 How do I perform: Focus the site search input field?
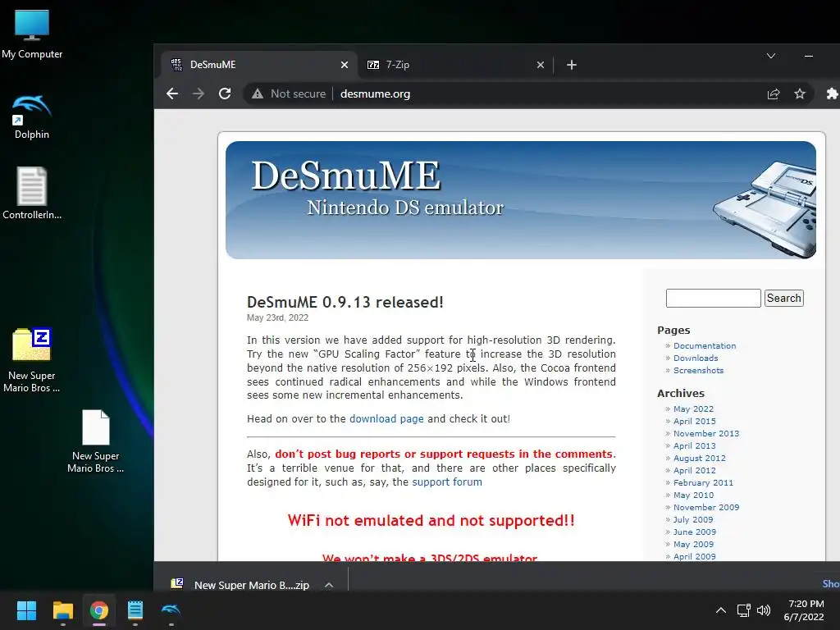[713, 299]
